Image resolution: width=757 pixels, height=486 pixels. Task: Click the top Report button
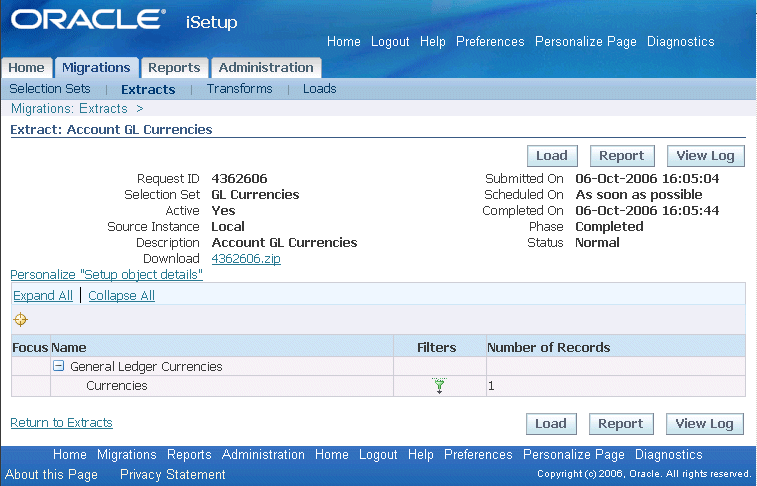622,156
